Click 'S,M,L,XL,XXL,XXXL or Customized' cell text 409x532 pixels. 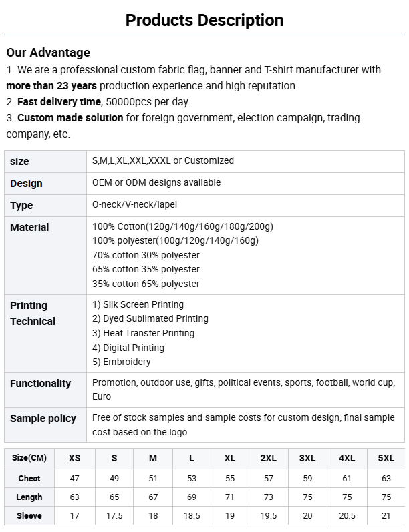pyautogui.click(x=163, y=160)
